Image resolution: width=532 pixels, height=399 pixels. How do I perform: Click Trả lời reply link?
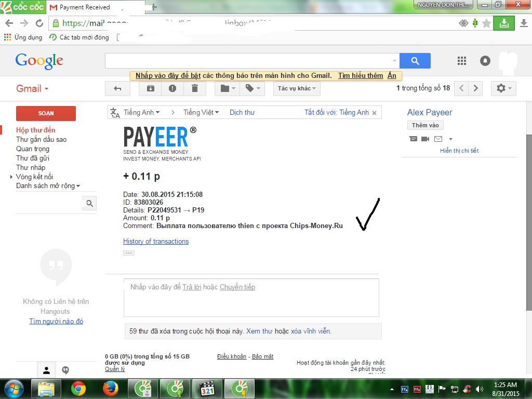pos(192,287)
